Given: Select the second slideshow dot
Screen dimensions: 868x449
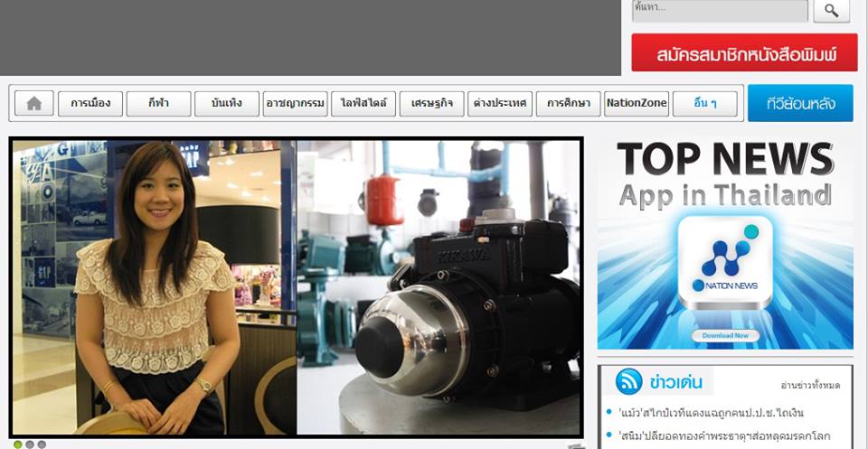Looking at the screenshot, I should coord(30,444).
